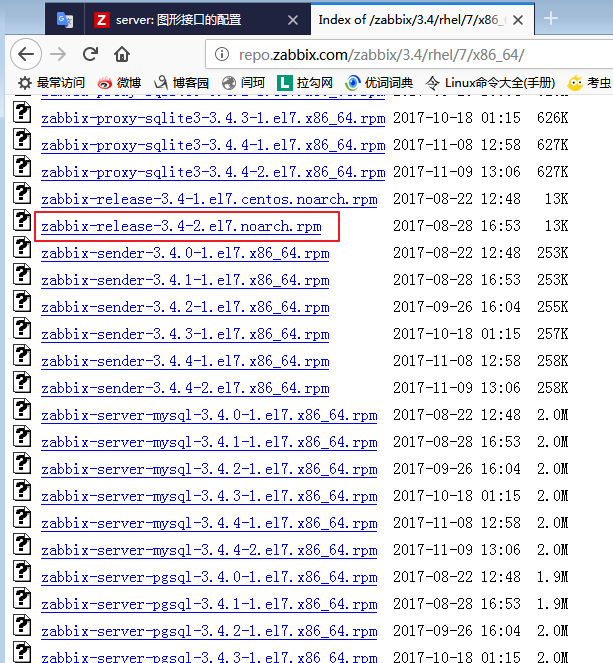This screenshot has height=663, width=613.
Task: Download zabbix-server-pgsql-3.4.0-1.el7.x86_64.rpm
Action: tap(209, 578)
